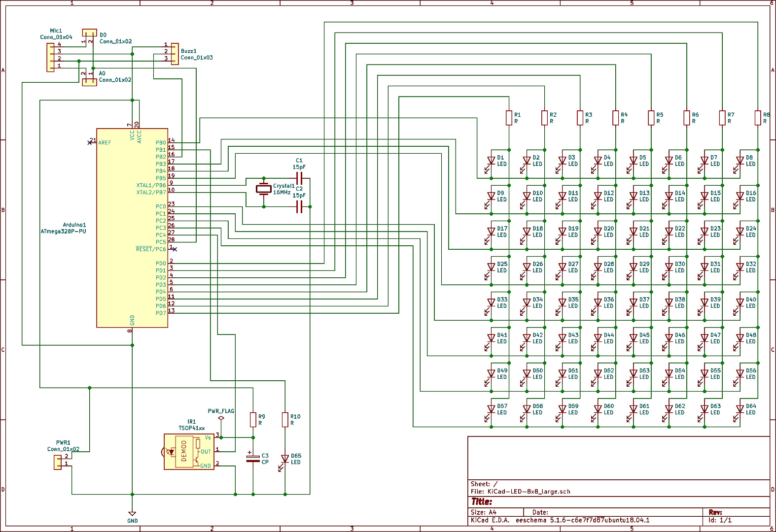Select the Mic1 Conn_01x04 connector

pos(50,58)
